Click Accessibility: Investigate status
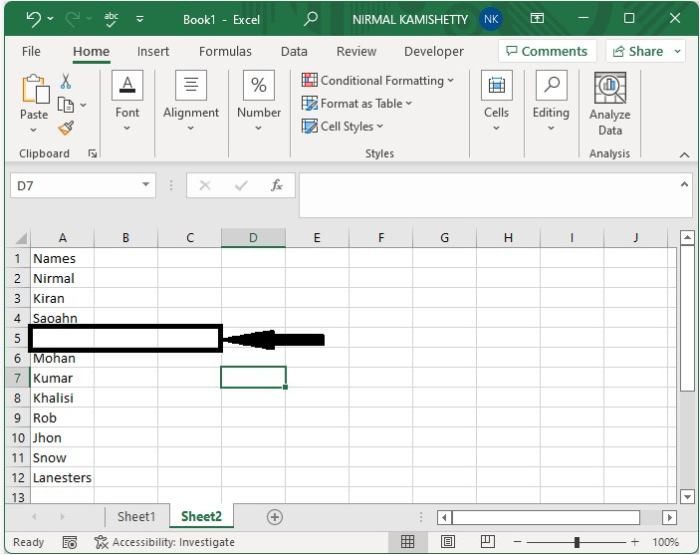 165,542
